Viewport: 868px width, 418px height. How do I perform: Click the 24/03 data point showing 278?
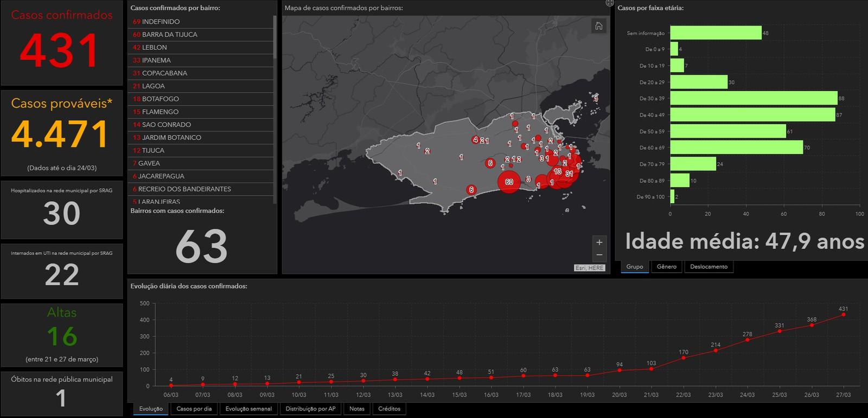click(x=748, y=340)
